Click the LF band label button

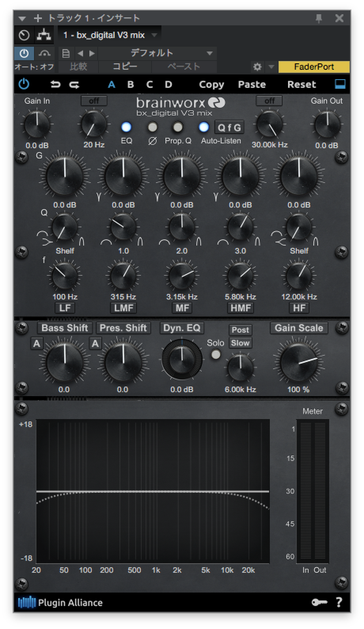pos(64,308)
